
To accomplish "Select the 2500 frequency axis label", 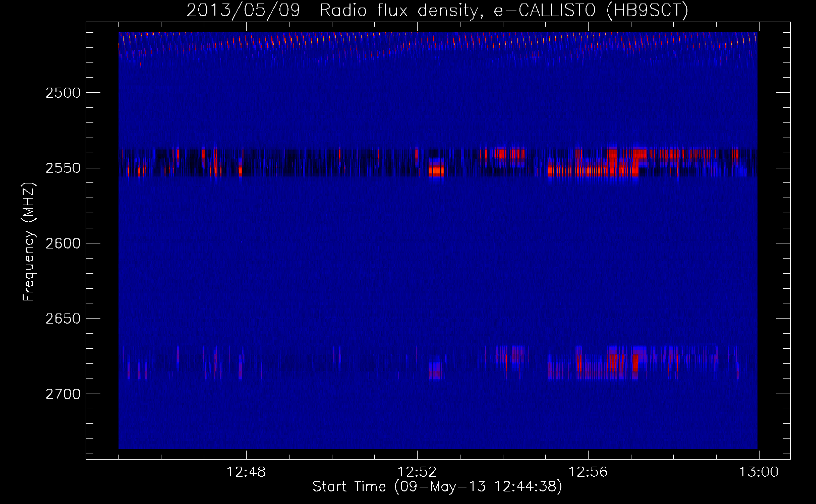I will [x=63, y=93].
